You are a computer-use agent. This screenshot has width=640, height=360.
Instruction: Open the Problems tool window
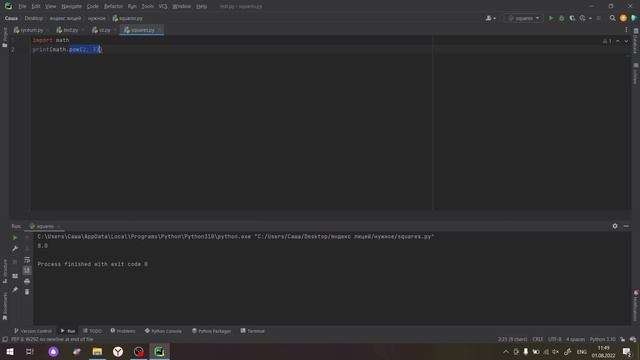[x=123, y=331]
